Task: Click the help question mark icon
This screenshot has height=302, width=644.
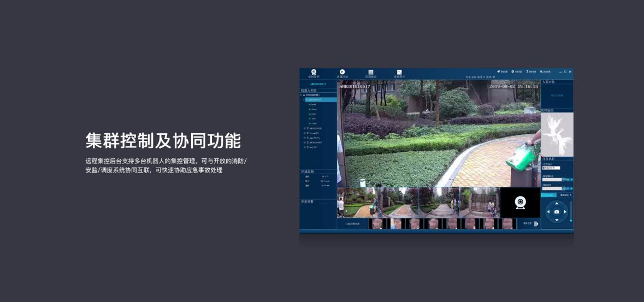Action: point(527,72)
